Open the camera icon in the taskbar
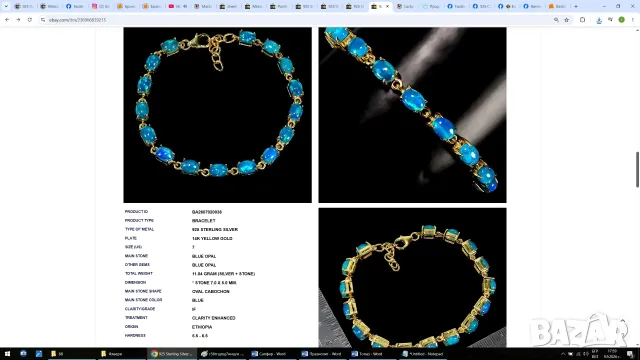640x360 pixels. pos(23,354)
